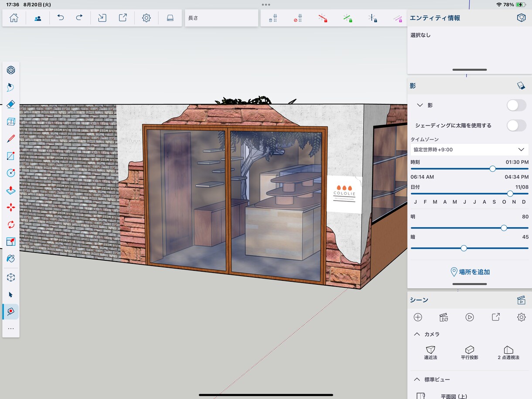Select 平面図 (上) top view

442,396
